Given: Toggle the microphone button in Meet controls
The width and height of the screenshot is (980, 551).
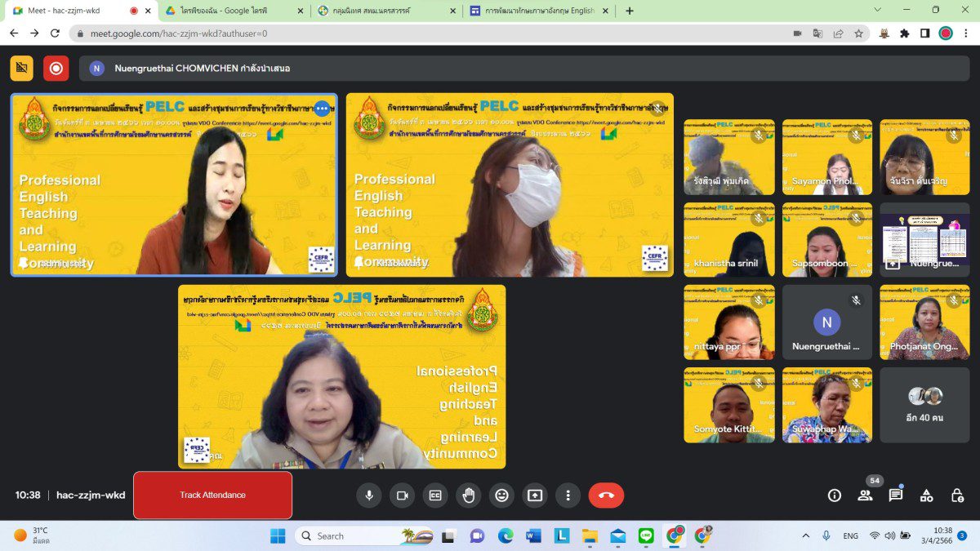Looking at the screenshot, I should [368, 495].
